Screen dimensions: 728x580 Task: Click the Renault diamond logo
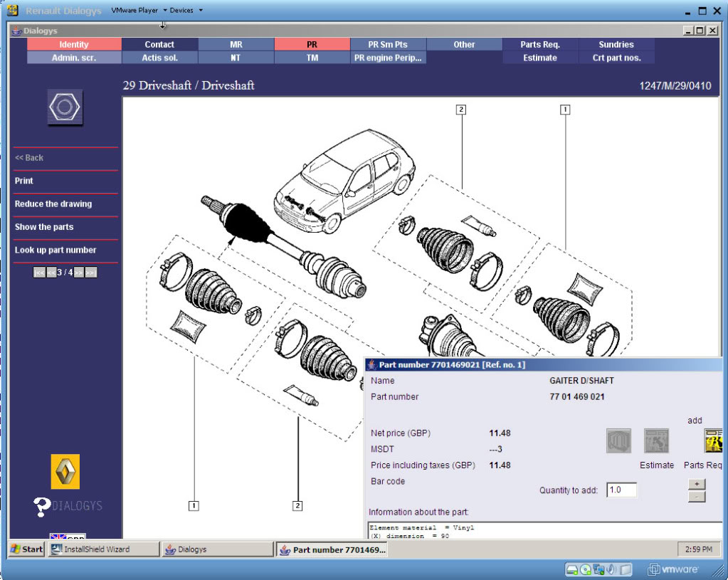point(65,472)
